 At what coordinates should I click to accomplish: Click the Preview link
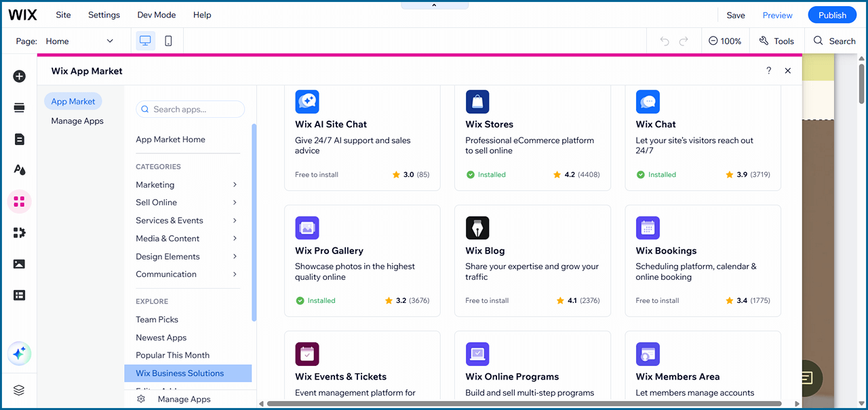pyautogui.click(x=777, y=15)
